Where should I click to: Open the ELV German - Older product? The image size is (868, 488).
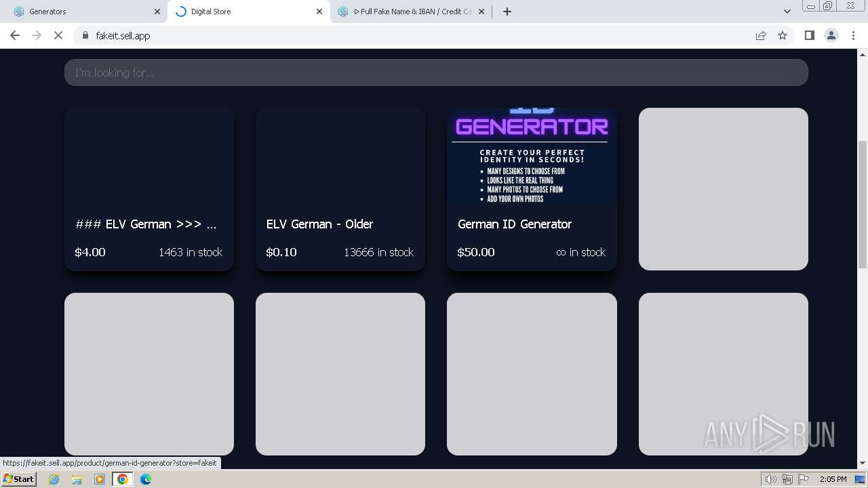click(340, 189)
